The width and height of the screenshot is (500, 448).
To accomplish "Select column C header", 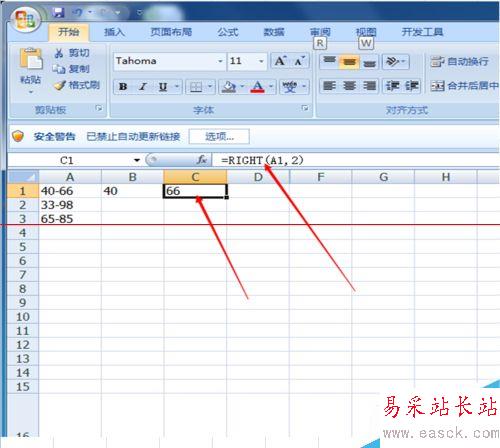I will pos(195,177).
